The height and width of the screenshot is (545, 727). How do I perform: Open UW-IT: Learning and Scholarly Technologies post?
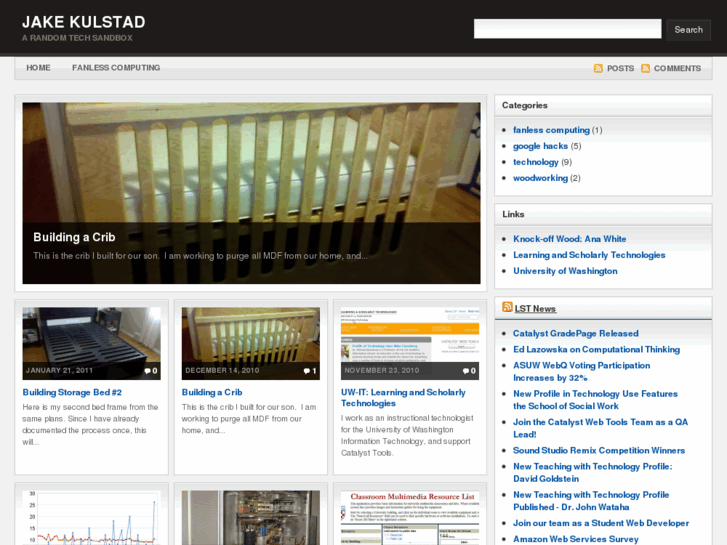(403, 398)
